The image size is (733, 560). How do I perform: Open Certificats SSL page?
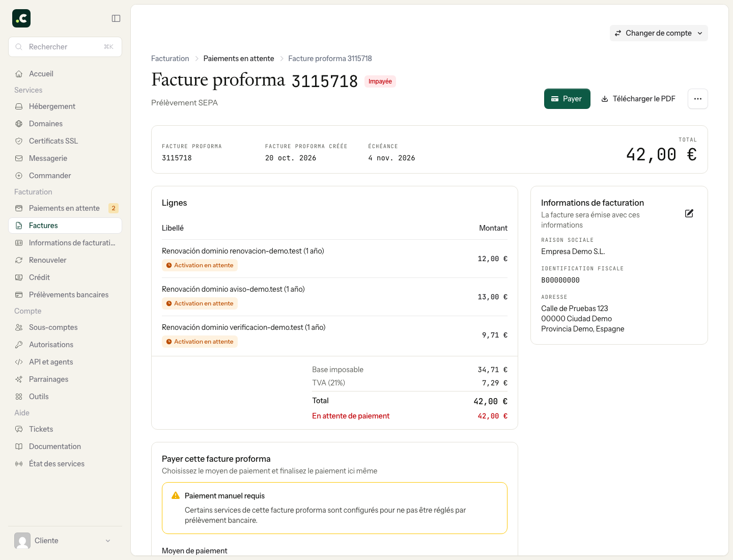click(x=65, y=141)
